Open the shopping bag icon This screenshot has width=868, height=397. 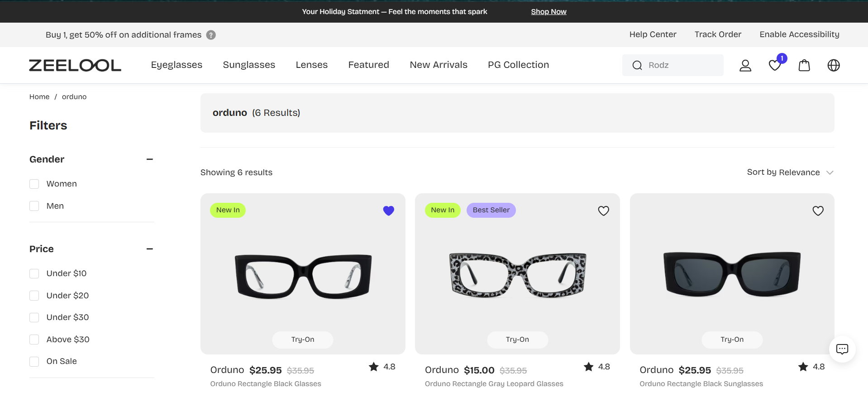pyautogui.click(x=804, y=66)
